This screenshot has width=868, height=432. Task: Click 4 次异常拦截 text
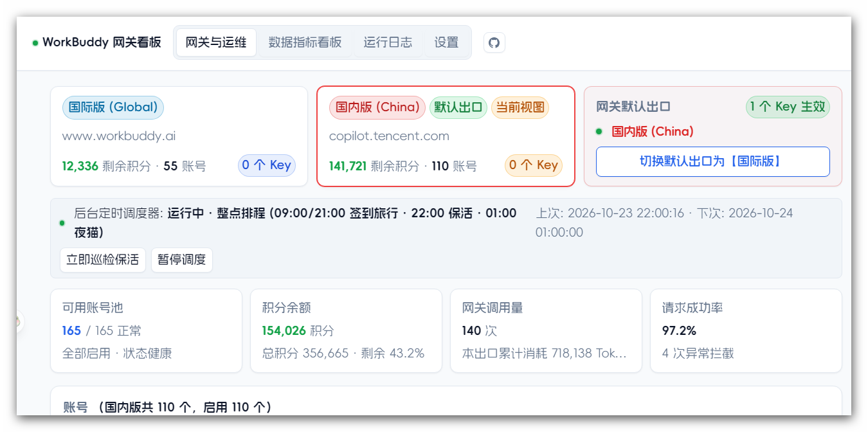click(698, 354)
